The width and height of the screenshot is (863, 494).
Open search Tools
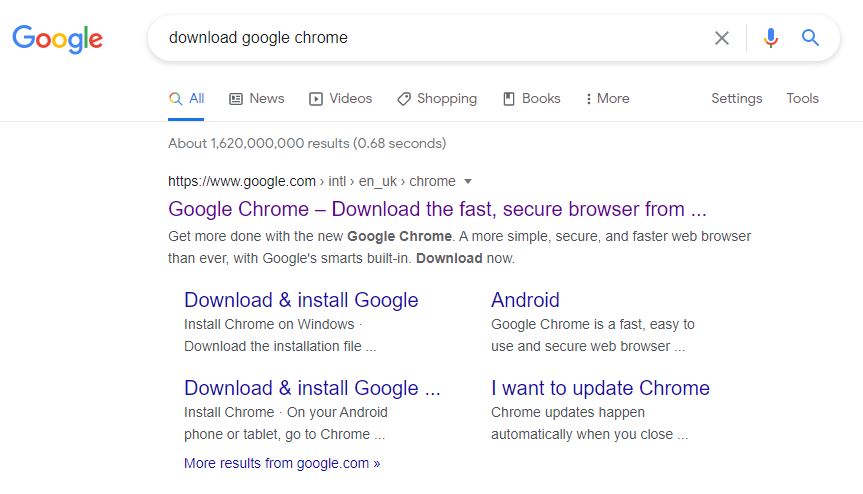[x=802, y=98]
